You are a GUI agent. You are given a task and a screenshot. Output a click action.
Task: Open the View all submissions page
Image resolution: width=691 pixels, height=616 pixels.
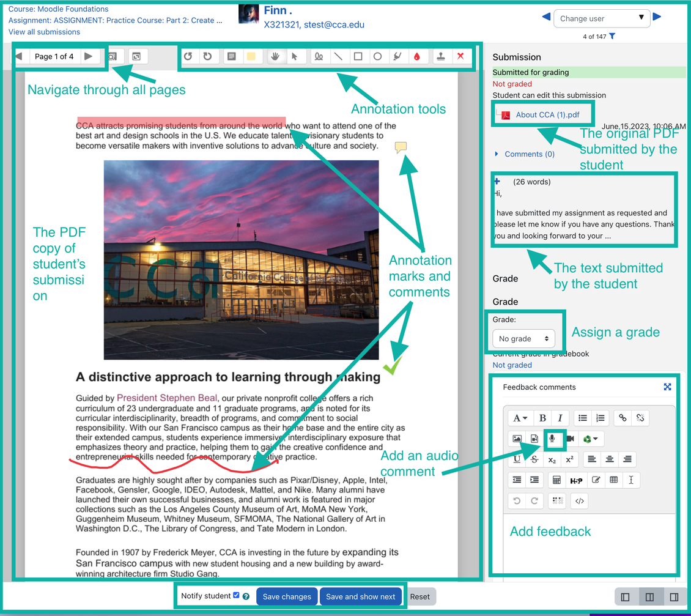44,32
